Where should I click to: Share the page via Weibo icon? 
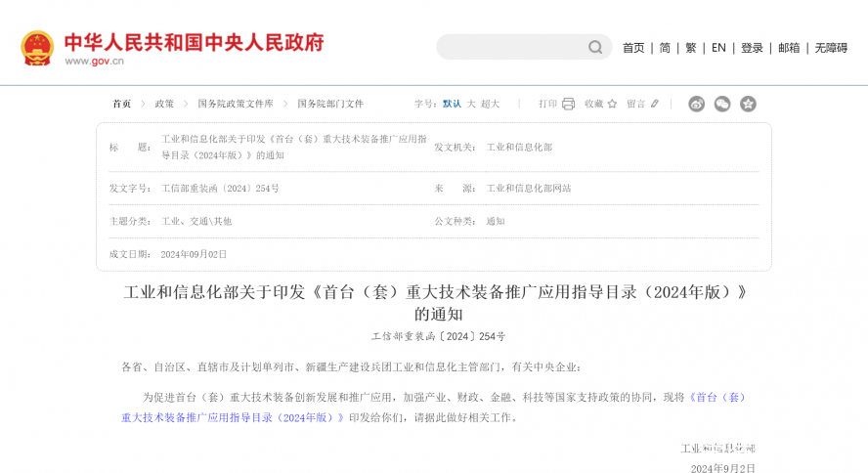tap(696, 104)
